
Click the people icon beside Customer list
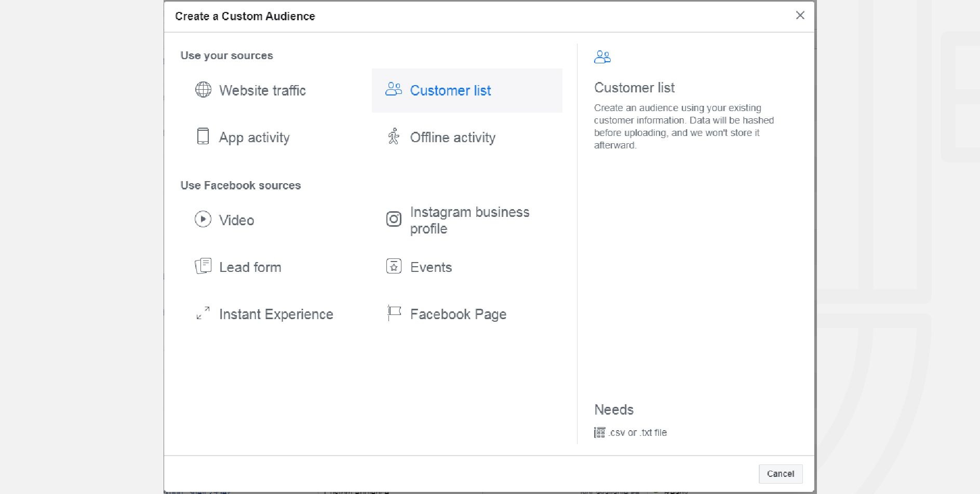click(x=394, y=89)
